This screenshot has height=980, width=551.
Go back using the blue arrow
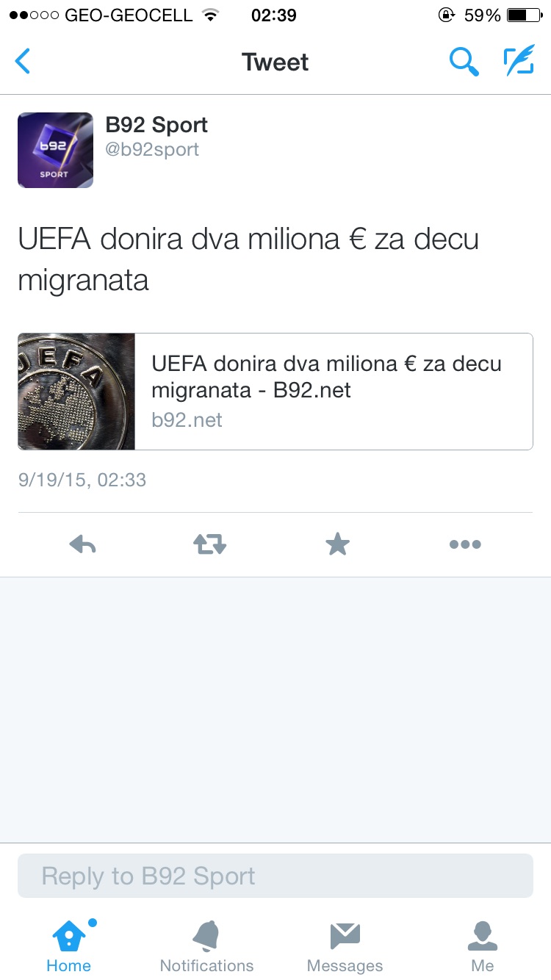coord(23,62)
